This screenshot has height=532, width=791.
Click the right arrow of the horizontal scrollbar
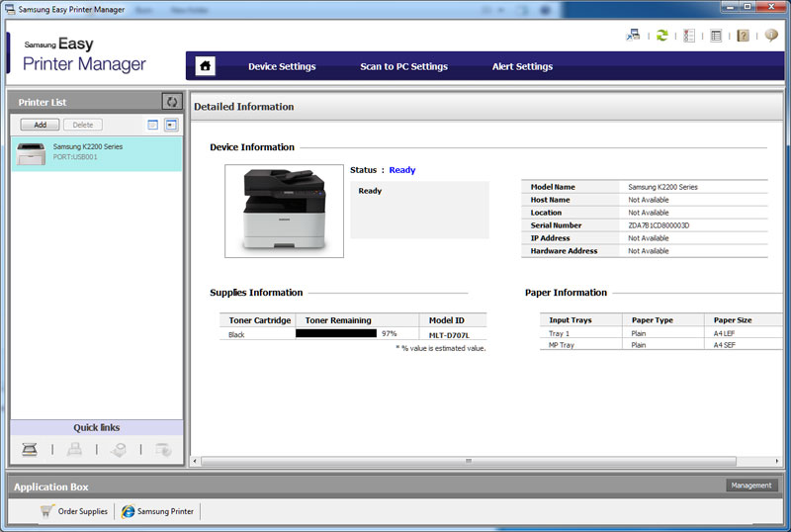pyautogui.click(x=777, y=461)
